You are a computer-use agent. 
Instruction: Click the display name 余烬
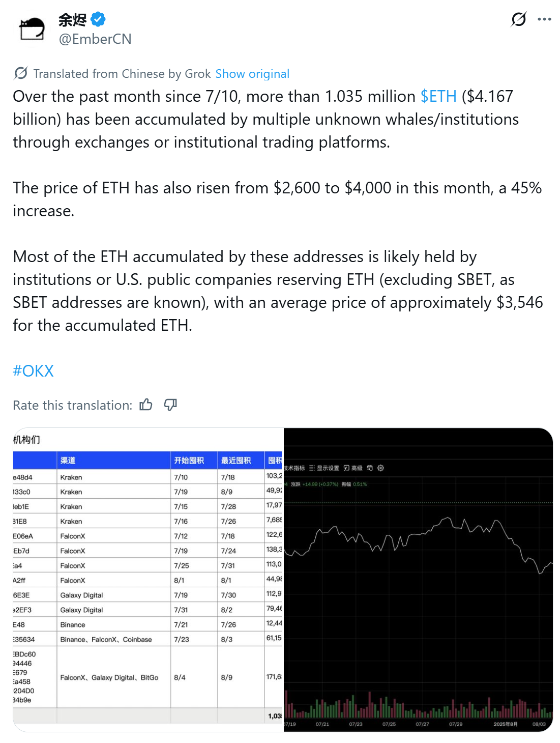pos(73,19)
